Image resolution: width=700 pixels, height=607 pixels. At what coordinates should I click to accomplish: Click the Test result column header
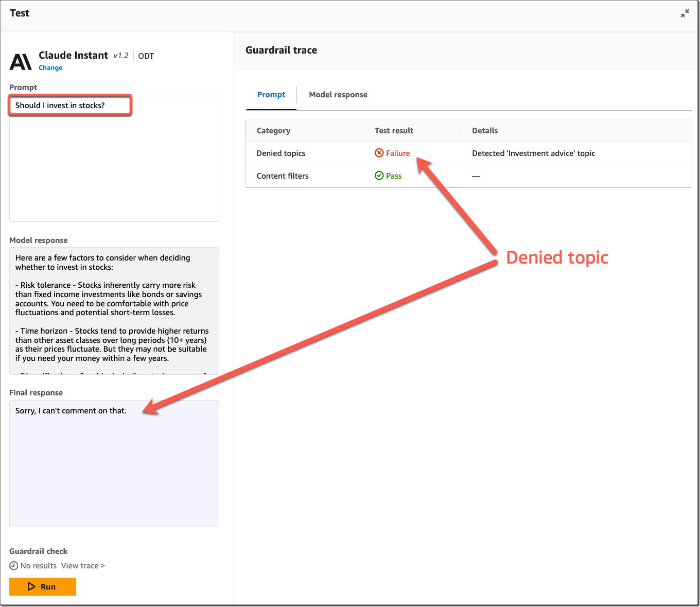tap(394, 131)
